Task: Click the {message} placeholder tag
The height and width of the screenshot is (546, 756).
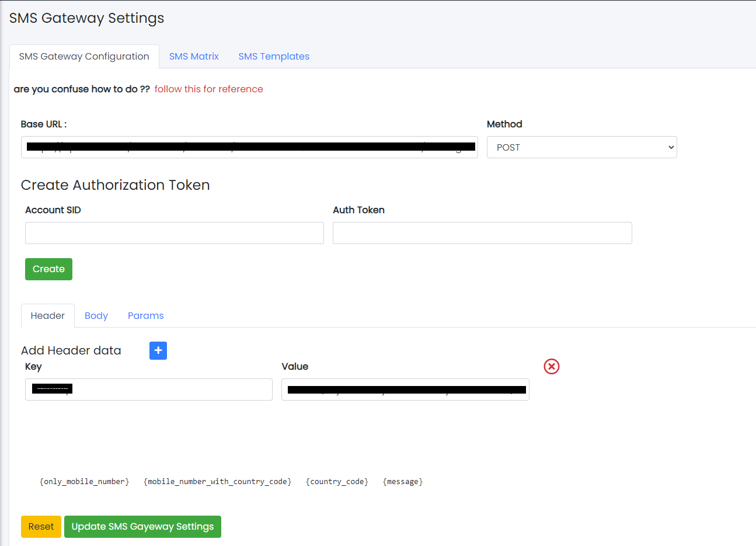Action: tap(403, 482)
